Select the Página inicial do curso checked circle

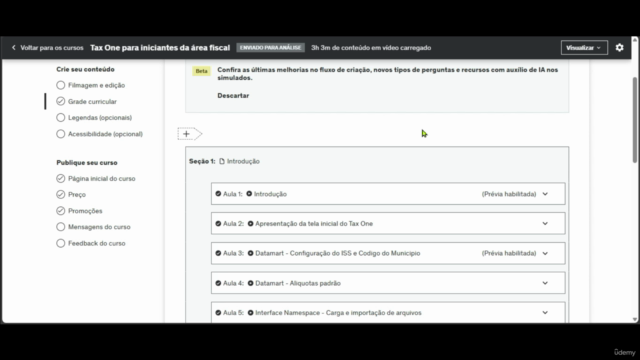pyautogui.click(x=60, y=178)
